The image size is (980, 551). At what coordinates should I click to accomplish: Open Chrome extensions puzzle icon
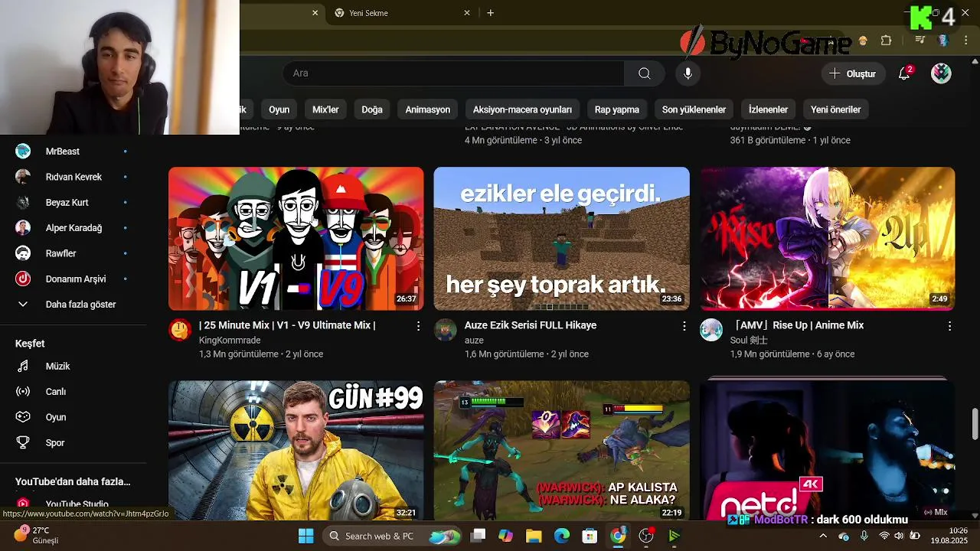point(887,41)
